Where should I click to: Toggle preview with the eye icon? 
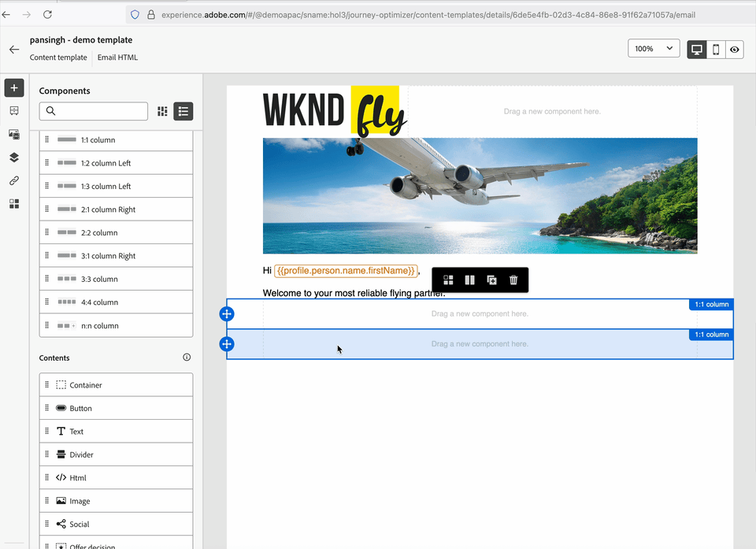(734, 49)
